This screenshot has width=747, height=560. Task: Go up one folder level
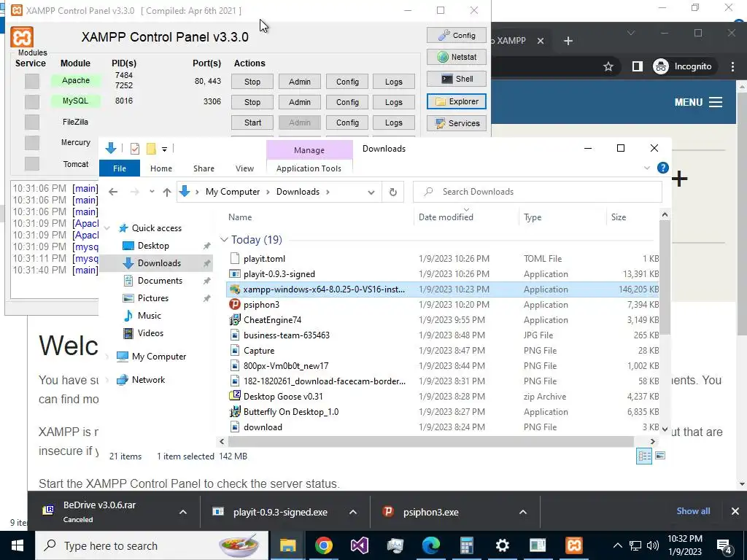point(167,192)
